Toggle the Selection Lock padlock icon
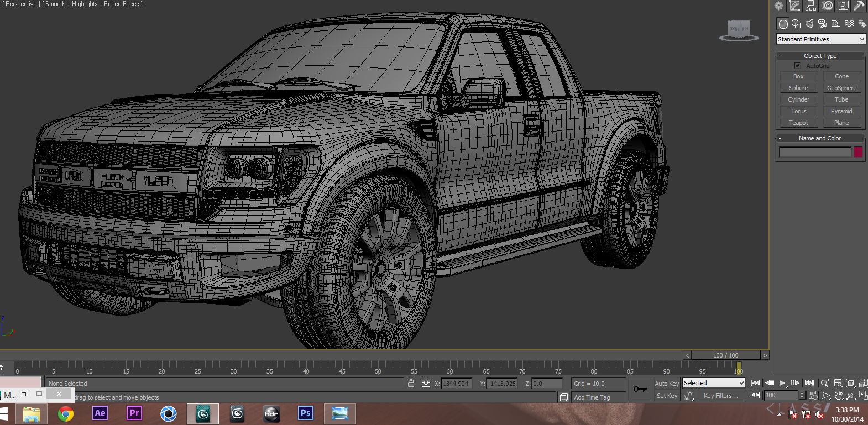 411,383
